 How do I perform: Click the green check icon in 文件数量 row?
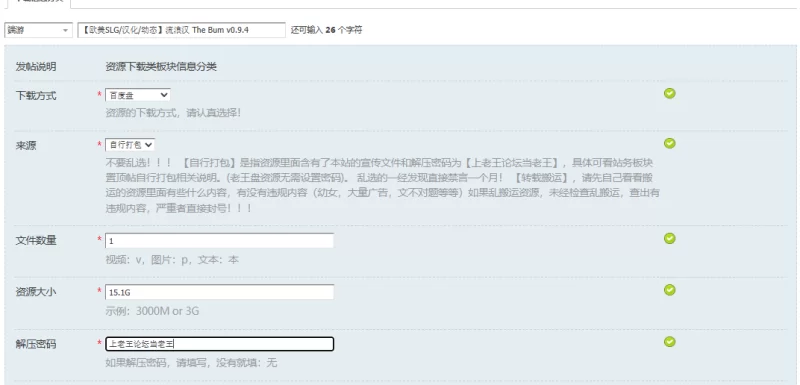pyautogui.click(x=669, y=238)
